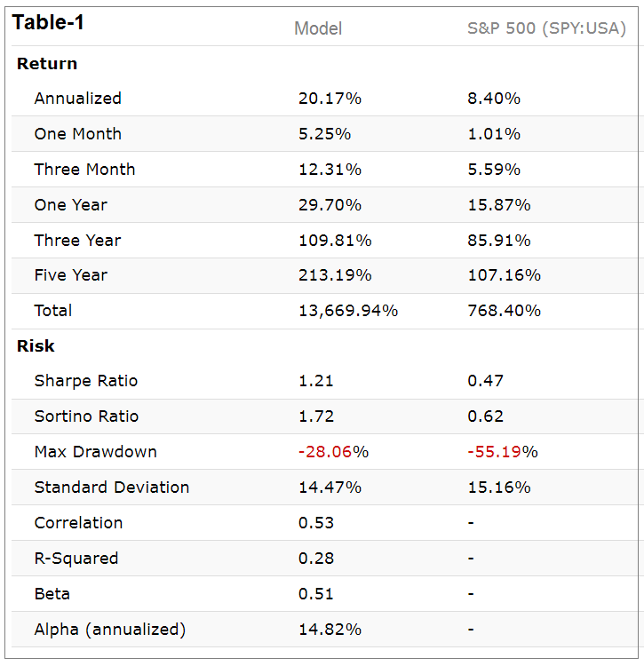The width and height of the screenshot is (644, 666).
Task: Select the Sharpe Ratio row label
Action: [86, 381]
